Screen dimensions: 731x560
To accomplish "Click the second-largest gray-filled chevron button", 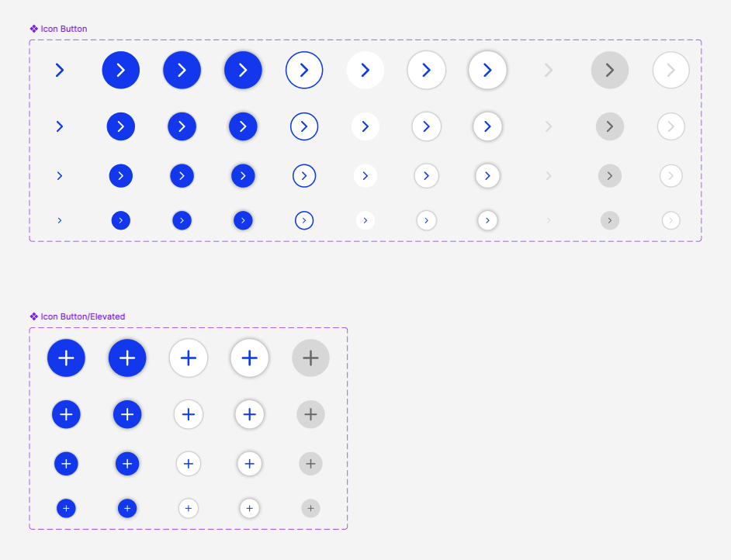I will (610, 126).
